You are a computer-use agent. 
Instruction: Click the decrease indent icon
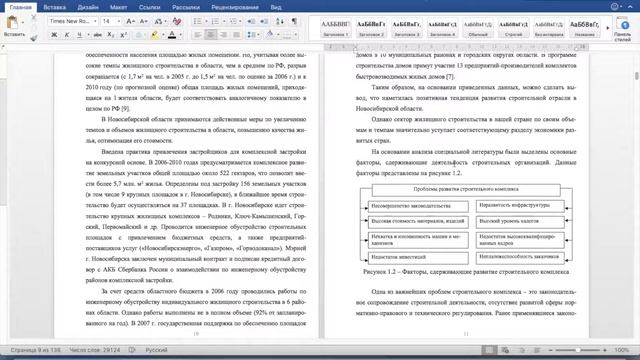click(x=251, y=21)
